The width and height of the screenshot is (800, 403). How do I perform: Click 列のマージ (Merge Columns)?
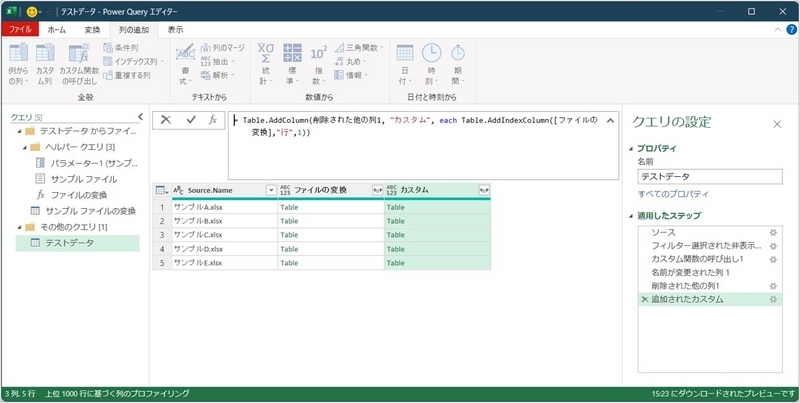[222, 48]
